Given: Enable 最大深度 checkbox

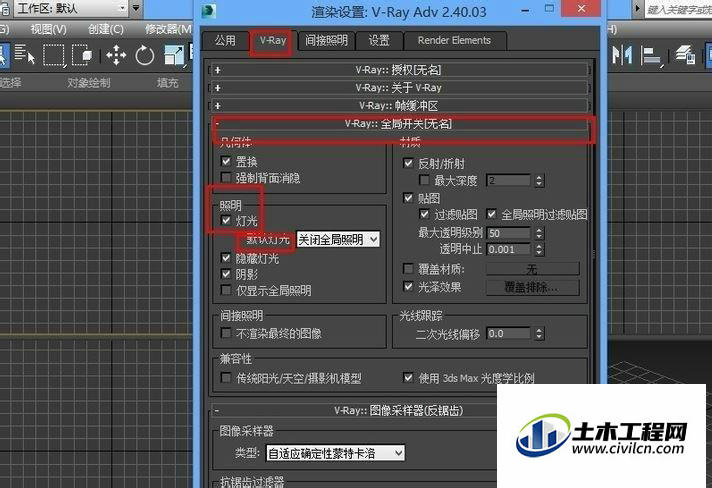Looking at the screenshot, I should [425, 180].
